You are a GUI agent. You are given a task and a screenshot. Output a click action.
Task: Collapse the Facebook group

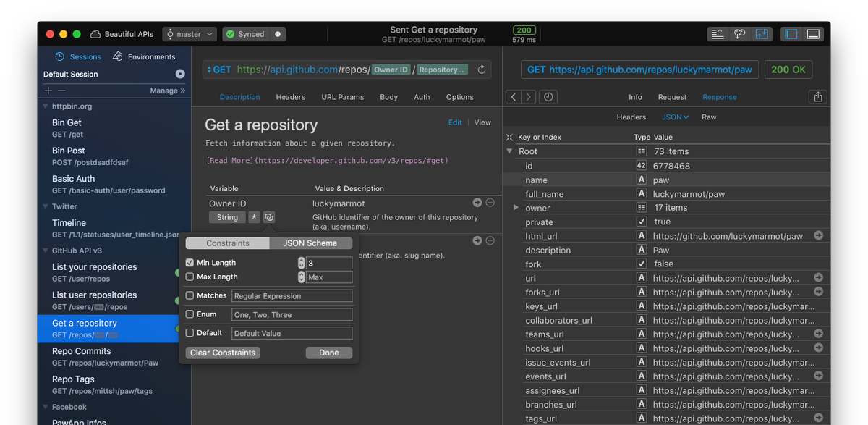point(45,407)
